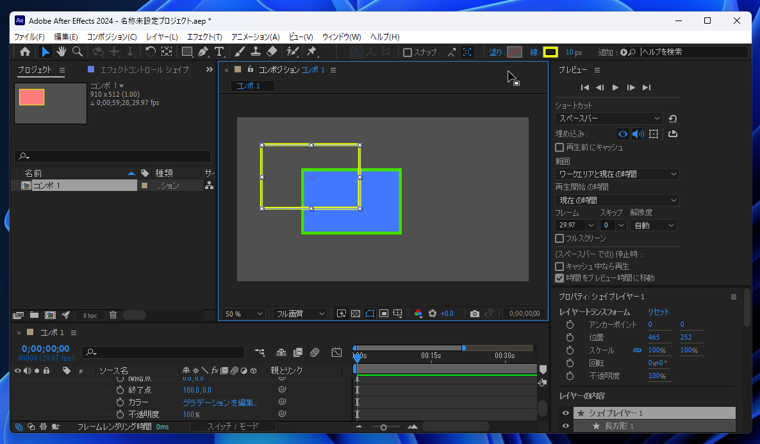Open the 50% magnification dropdown
Screen dimensions: 760x444
(244, 314)
